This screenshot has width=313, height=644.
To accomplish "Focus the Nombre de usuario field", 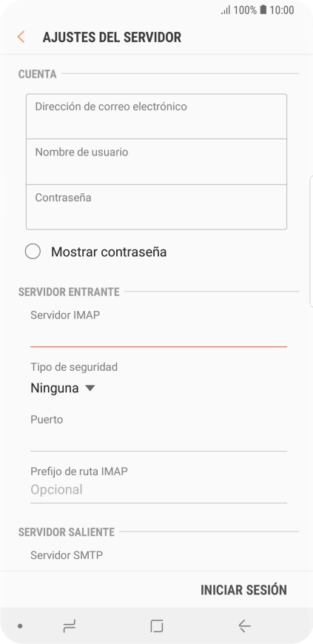I will pyautogui.click(x=157, y=162).
